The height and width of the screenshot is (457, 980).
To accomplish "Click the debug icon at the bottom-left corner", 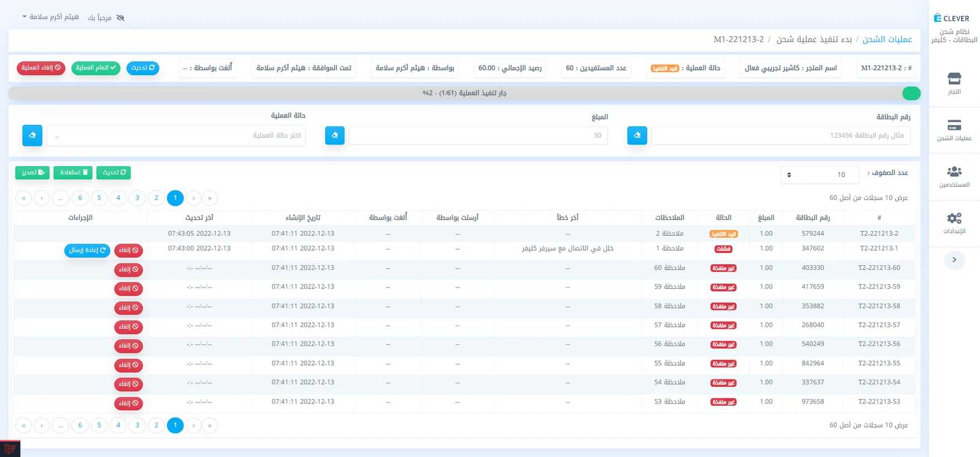I will (10, 448).
